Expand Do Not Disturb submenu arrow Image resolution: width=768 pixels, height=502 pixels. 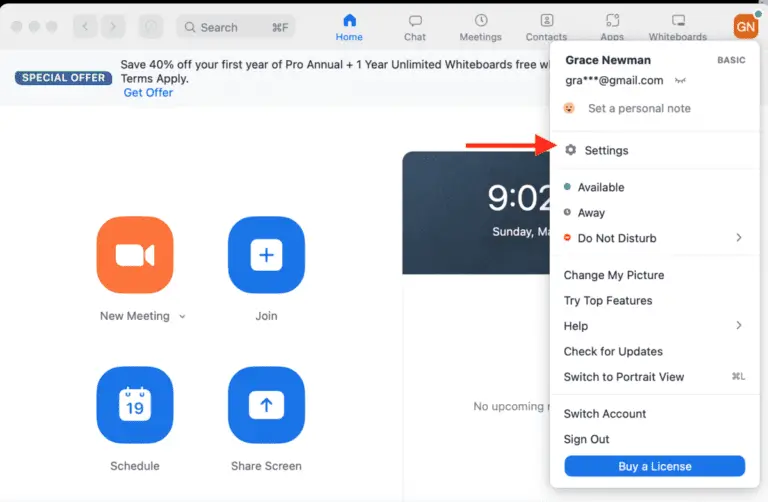739,238
